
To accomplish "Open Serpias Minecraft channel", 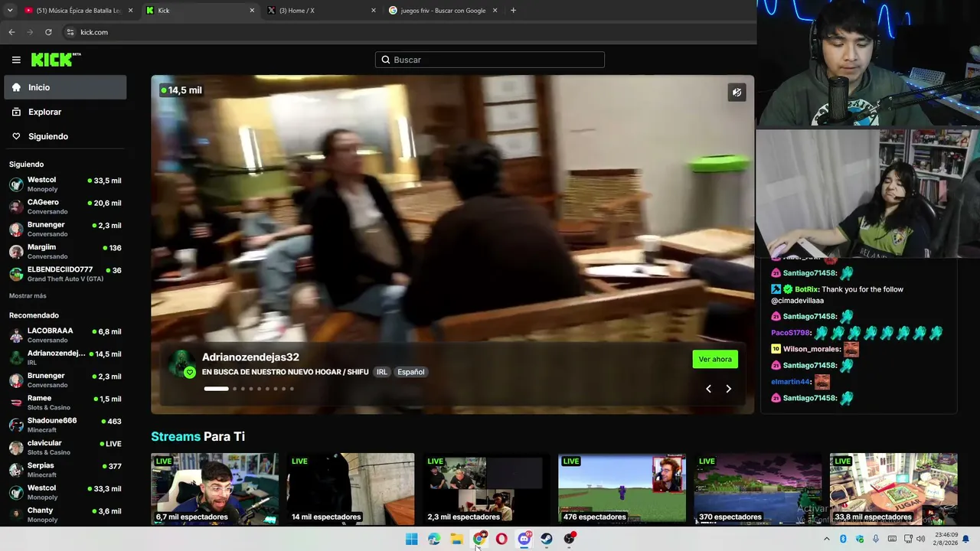I will click(65, 470).
